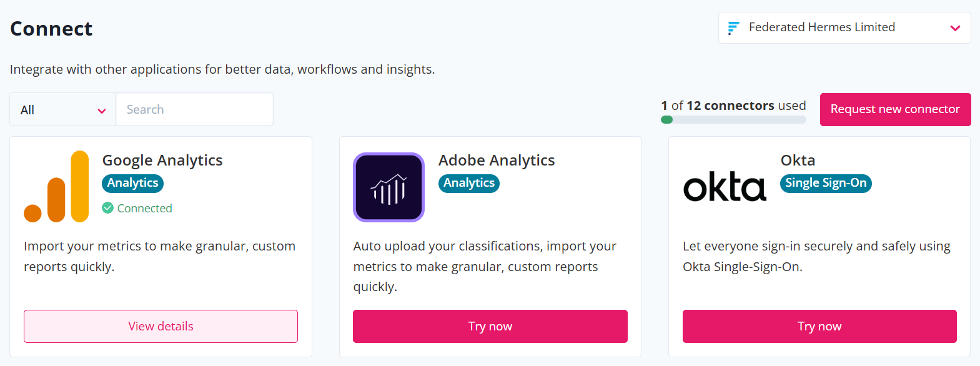Click the Single Sign-On tag on Okta
Image resolution: width=980 pixels, height=366 pixels.
click(x=826, y=183)
